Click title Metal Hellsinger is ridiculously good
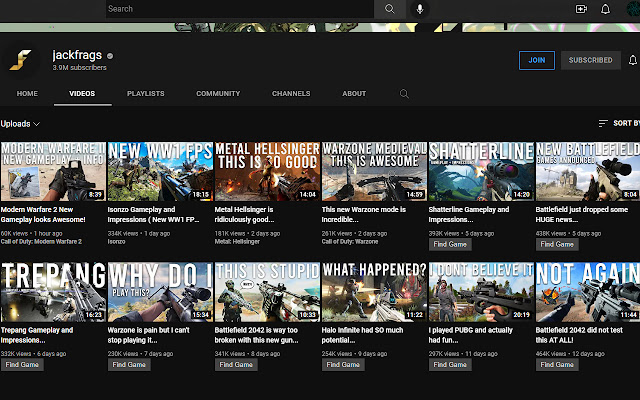The image size is (640, 400). pos(244,214)
